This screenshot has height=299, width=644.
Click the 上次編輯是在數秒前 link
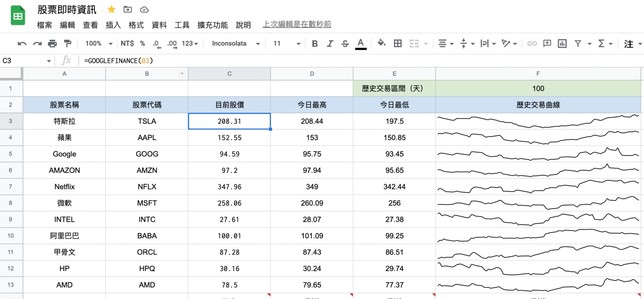tap(297, 24)
